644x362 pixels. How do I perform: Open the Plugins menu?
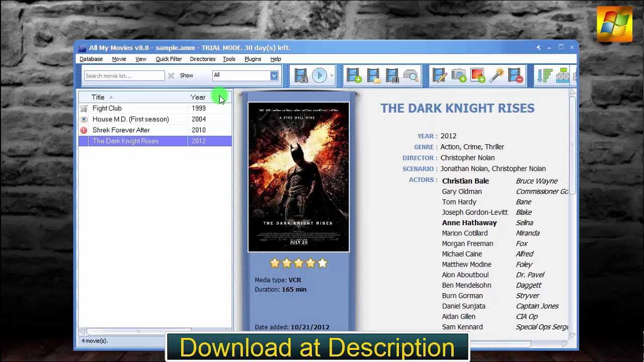[253, 59]
